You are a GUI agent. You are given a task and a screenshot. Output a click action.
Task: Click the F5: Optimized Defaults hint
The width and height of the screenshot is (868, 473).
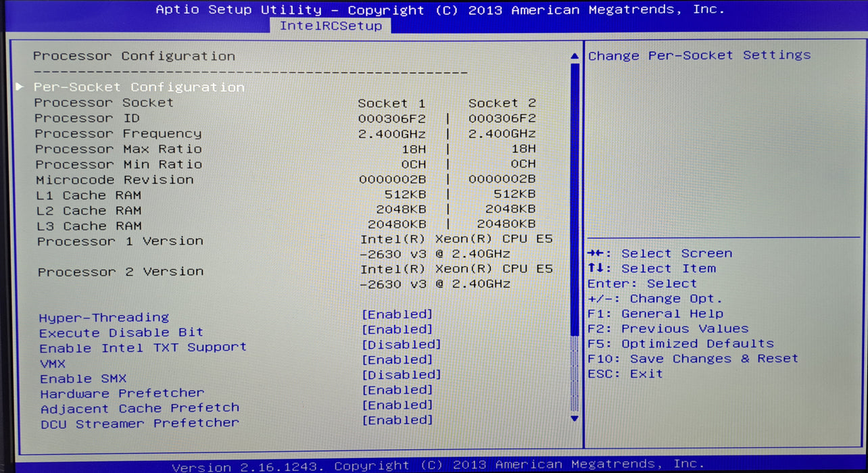click(681, 343)
